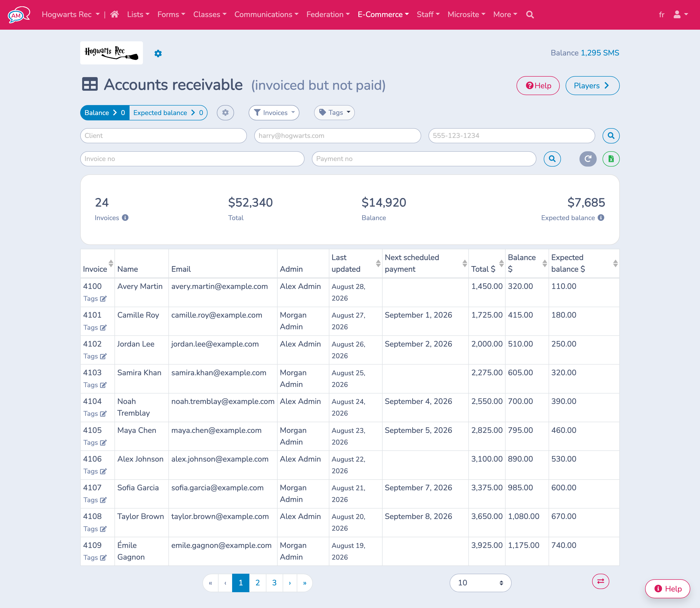The height and width of the screenshot is (608, 700).
Task: Sort table by Last updated column
Action: click(x=378, y=263)
